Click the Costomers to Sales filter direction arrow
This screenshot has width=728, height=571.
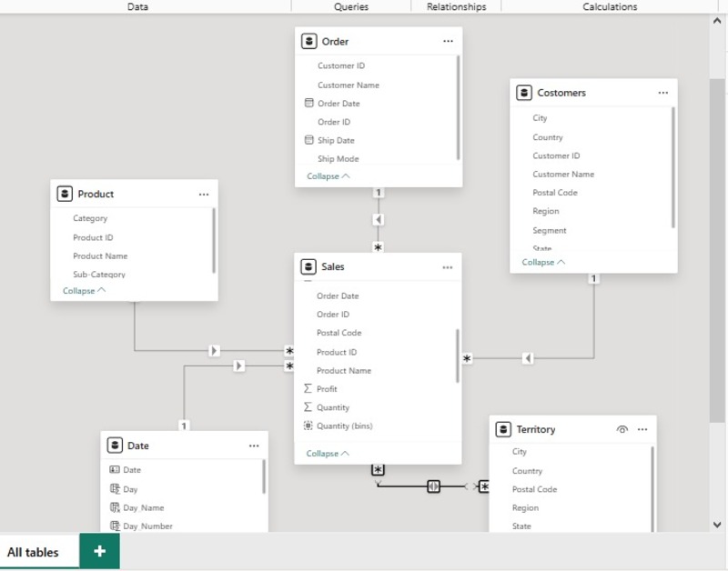(x=528, y=358)
